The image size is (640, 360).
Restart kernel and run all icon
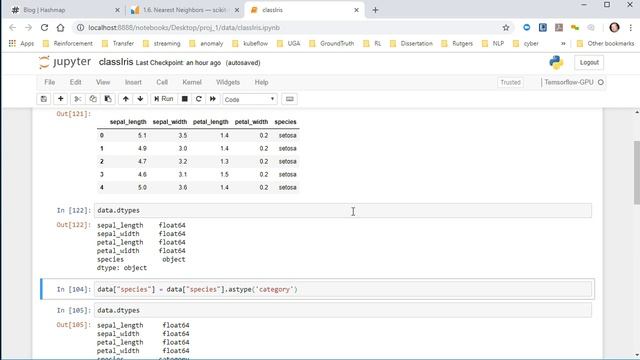tap(213, 99)
